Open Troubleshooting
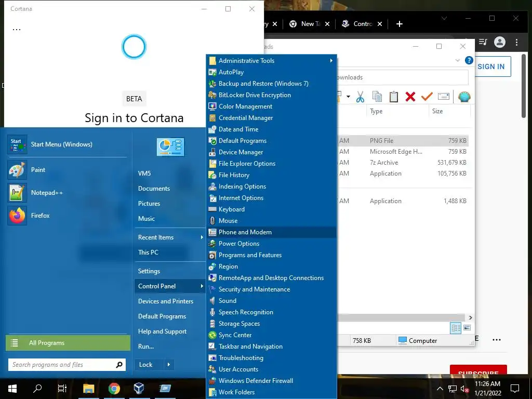 point(271,358)
